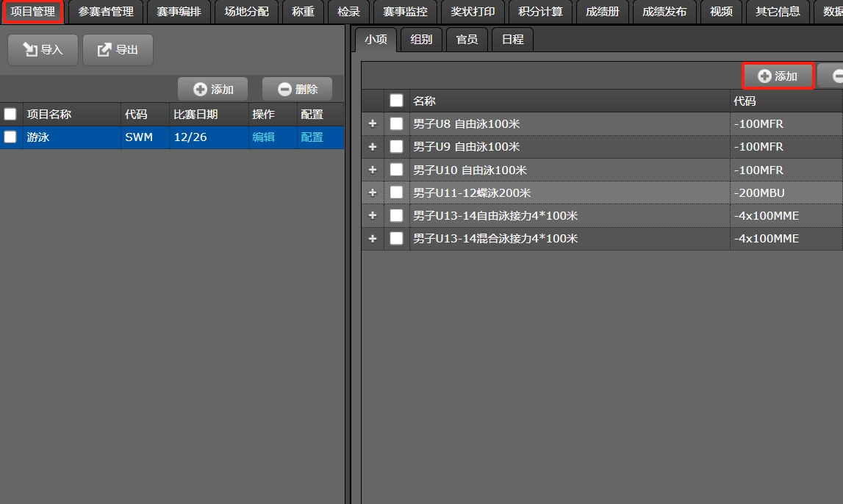
Task: Open the 日程 sub-tab
Action: (x=512, y=40)
